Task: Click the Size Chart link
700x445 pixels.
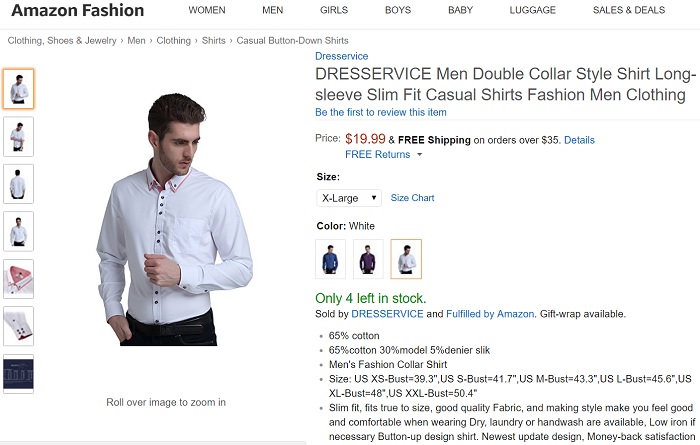Action: [412, 198]
